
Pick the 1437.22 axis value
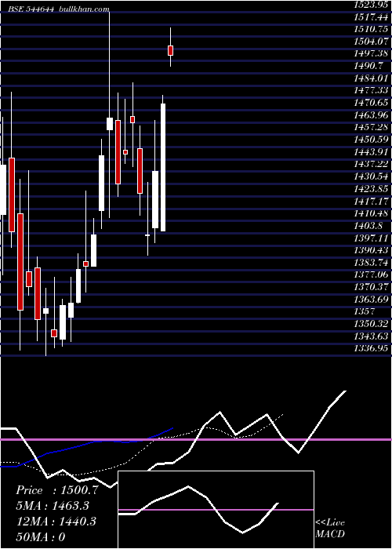[371, 164]
